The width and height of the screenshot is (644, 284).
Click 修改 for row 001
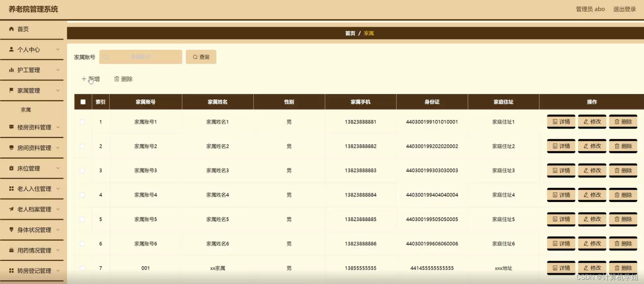592,268
